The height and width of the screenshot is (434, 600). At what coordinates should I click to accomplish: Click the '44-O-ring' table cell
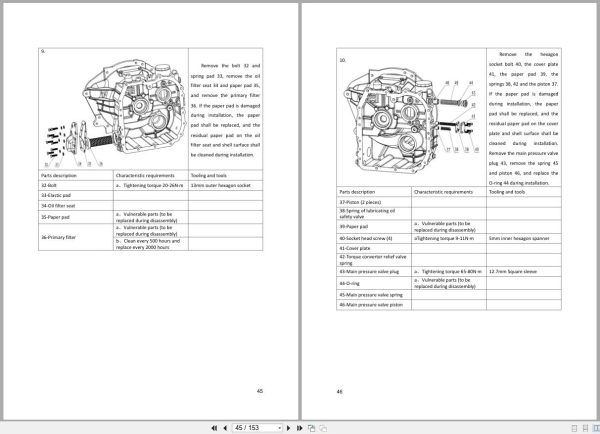374,283
